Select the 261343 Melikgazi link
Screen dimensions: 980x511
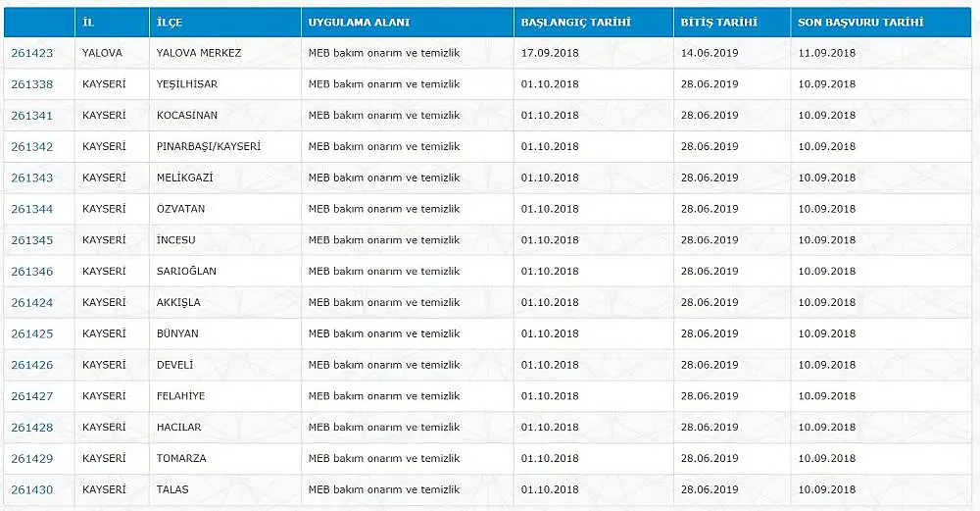tap(32, 179)
